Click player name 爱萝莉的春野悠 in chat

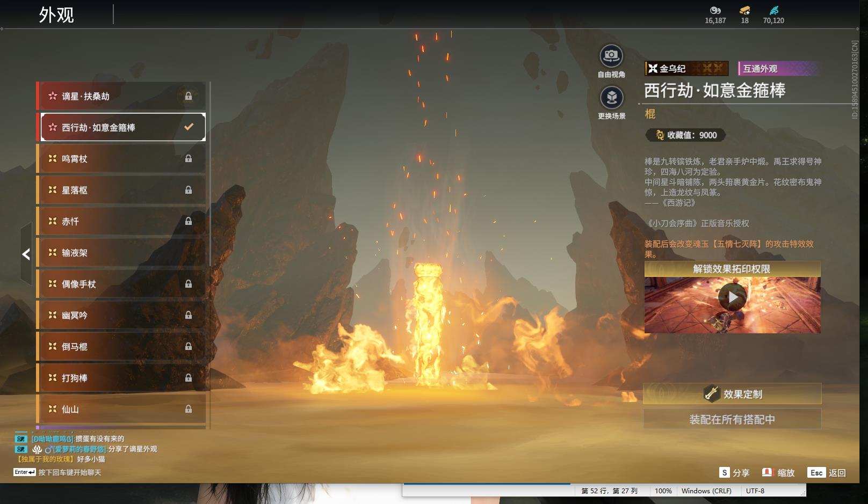(x=78, y=449)
